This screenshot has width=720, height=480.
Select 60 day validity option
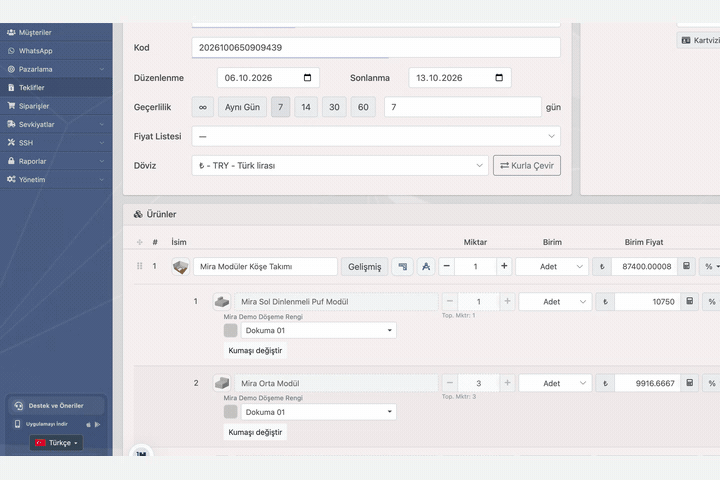[363, 107]
